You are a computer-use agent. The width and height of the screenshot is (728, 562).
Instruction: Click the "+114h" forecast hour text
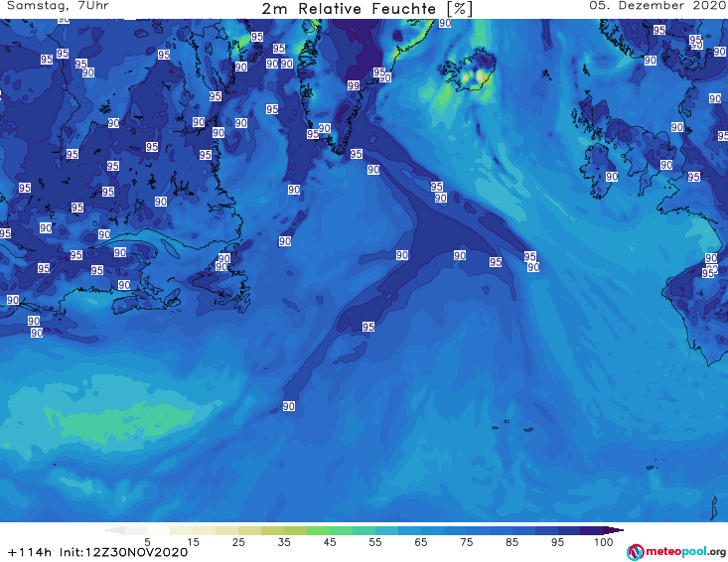pyautogui.click(x=30, y=552)
